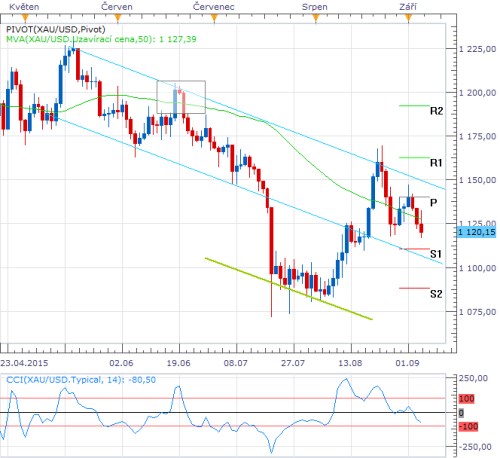Select the yellow-green support trendline

click(x=289, y=289)
